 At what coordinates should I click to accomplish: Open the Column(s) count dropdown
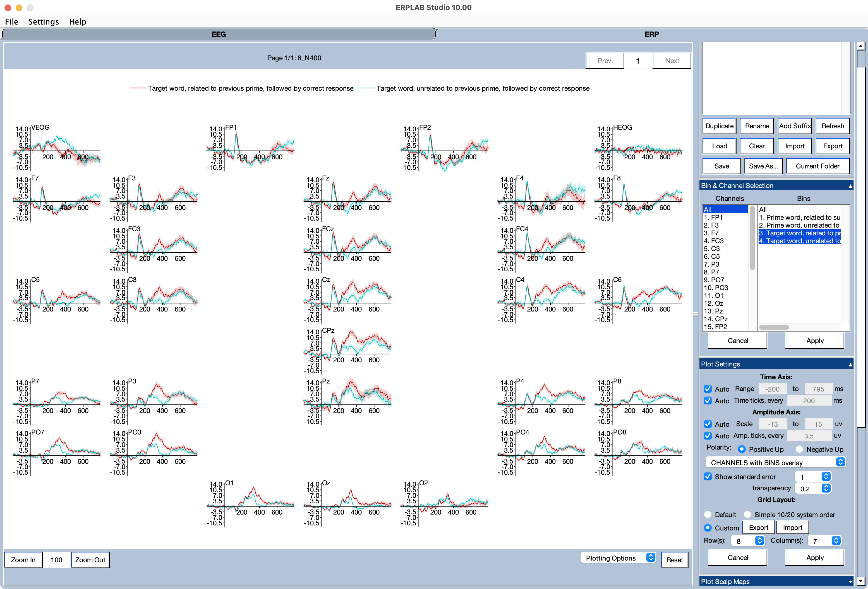[x=824, y=541]
